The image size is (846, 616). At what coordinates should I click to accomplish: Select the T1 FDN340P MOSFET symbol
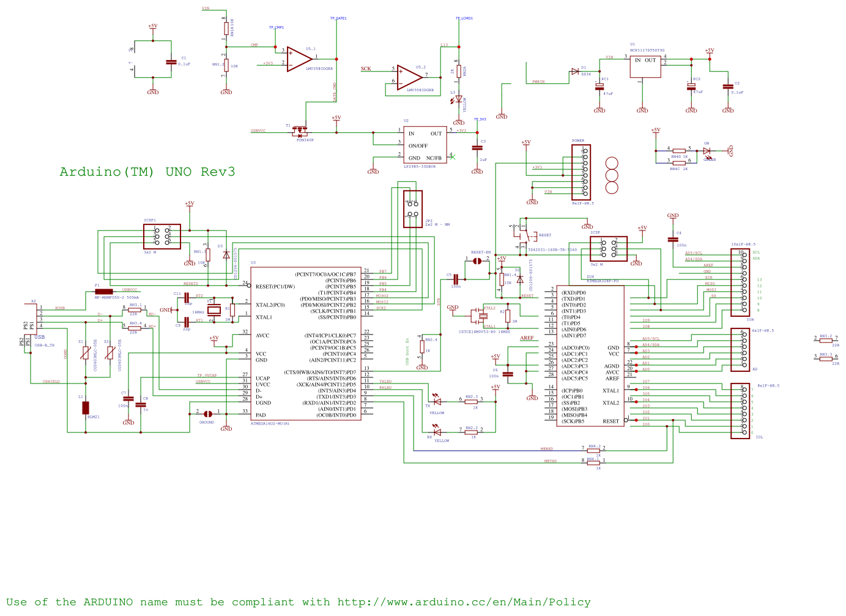(x=300, y=131)
